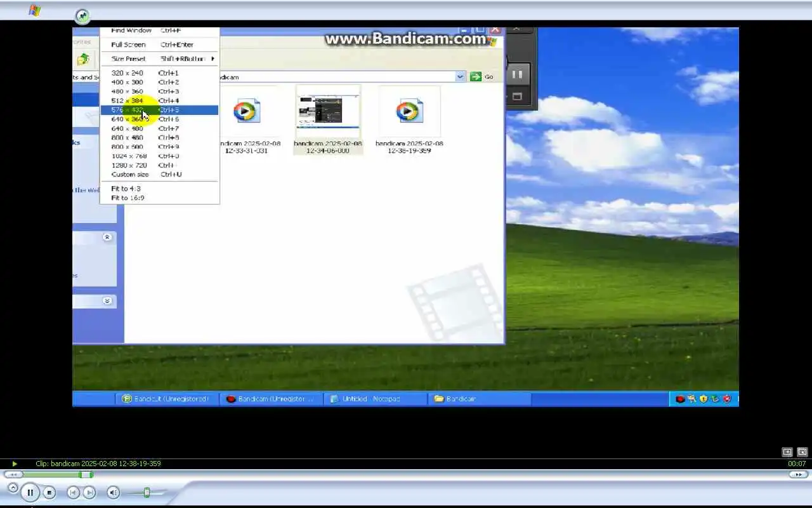Select the 800 x 480 size
The width and height of the screenshot is (812, 508).
point(159,137)
